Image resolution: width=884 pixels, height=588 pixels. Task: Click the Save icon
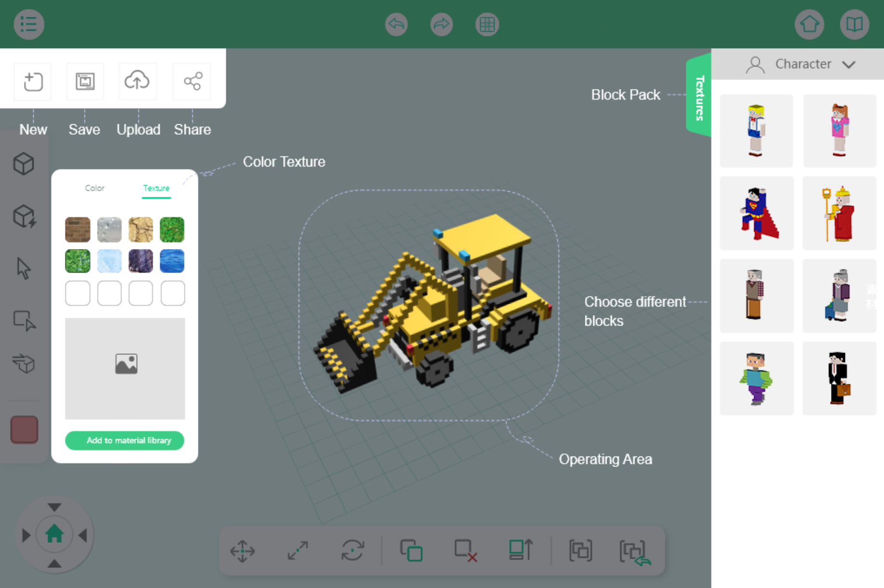pyautogui.click(x=85, y=81)
